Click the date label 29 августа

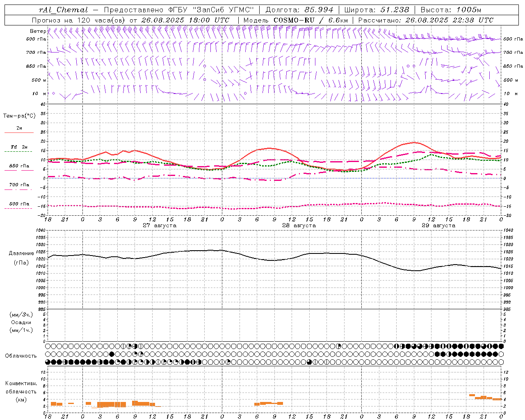click(x=438, y=226)
